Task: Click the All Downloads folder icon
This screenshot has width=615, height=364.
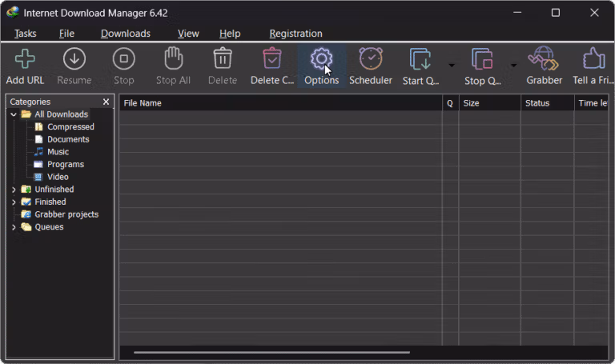Action: 26,114
